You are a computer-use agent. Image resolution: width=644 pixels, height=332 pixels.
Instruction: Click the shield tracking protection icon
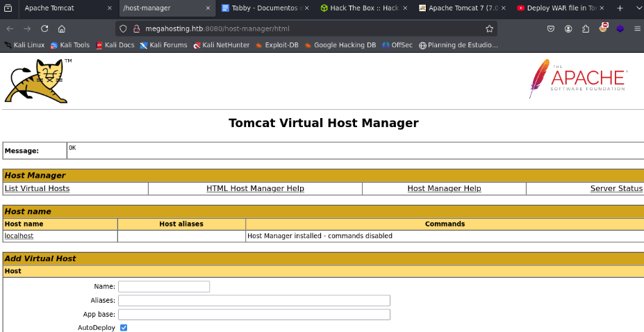click(123, 28)
